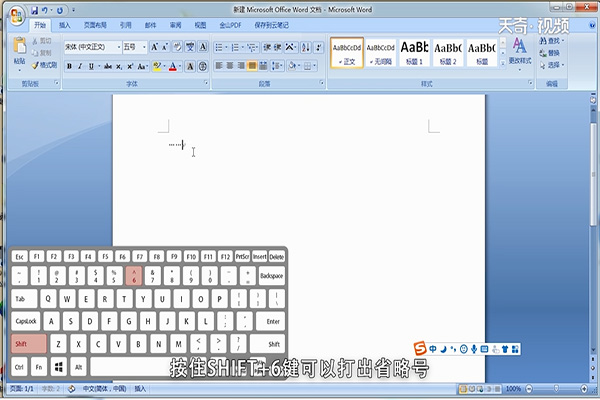Open the Change Case Aa dropdown
The width and height of the screenshot is (600, 400).
143,67
